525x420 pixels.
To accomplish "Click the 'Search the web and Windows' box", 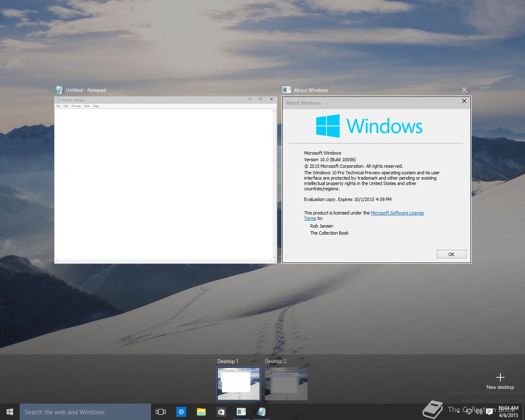I will point(85,412).
